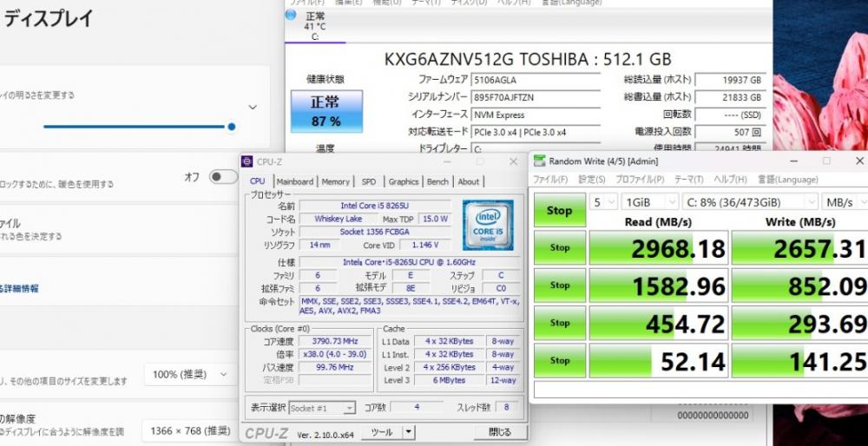Click total host writes value 21833 GB

(731, 97)
